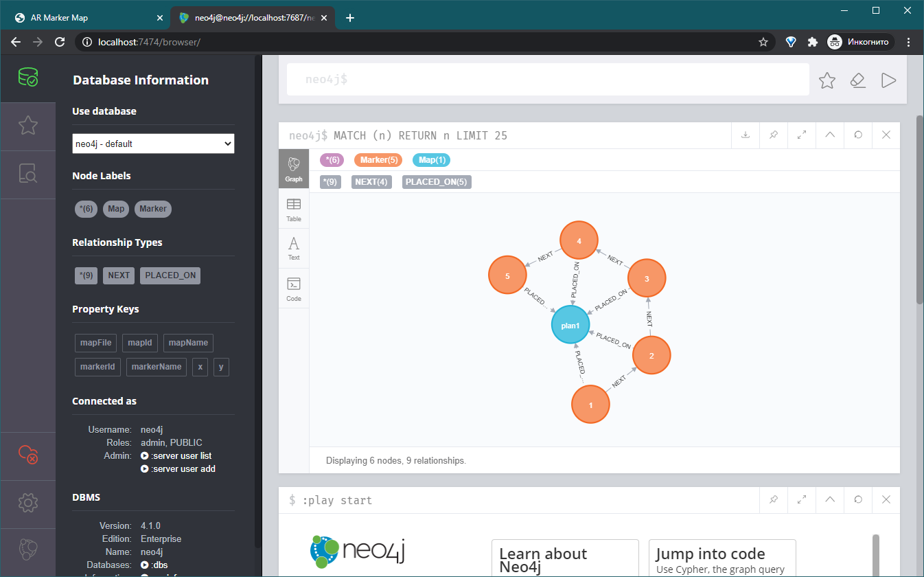Open the Use database dropdown
The width and height of the screenshot is (924, 577).
(x=153, y=144)
